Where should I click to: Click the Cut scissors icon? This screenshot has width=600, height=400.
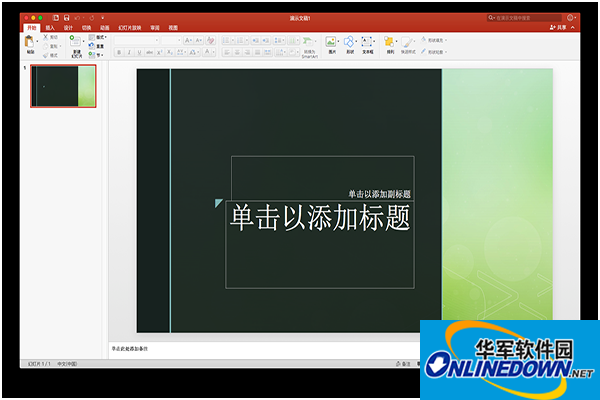[x=46, y=37]
